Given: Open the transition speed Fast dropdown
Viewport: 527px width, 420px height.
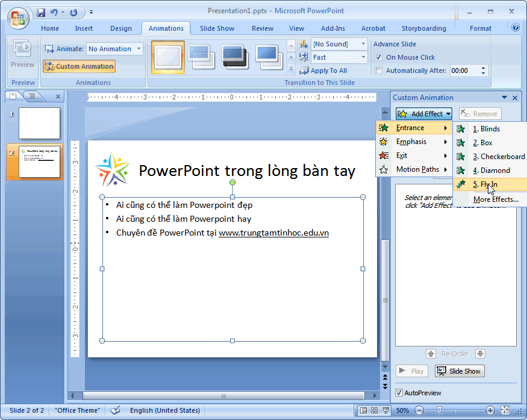Looking at the screenshot, I should (363, 57).
